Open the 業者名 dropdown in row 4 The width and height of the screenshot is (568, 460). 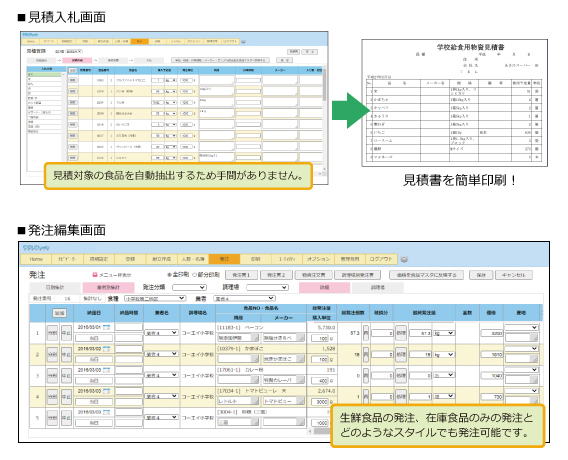pos(161,396)
